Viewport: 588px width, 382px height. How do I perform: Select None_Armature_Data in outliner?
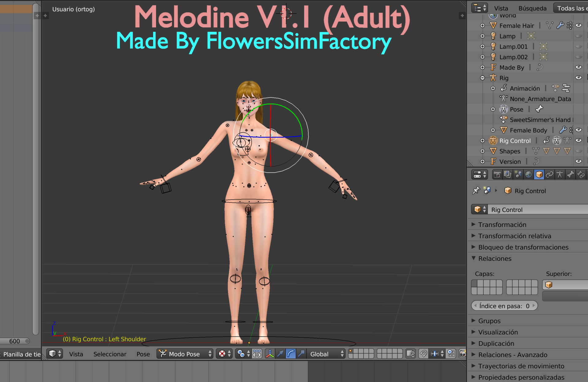(540, 99)
